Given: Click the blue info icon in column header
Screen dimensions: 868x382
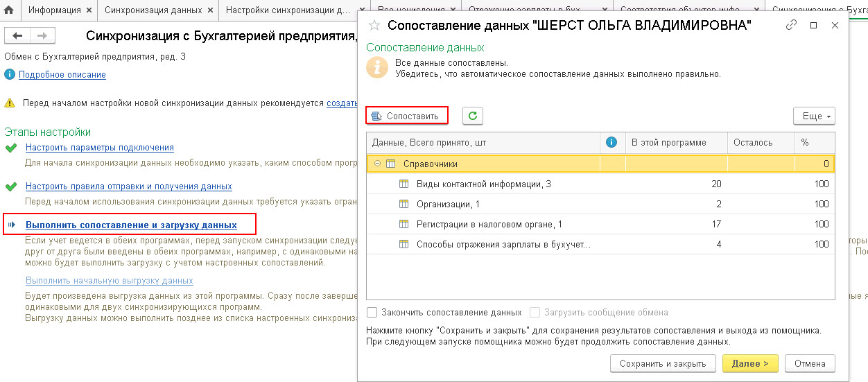Looking at the screenshot, I should pos(611,142).
